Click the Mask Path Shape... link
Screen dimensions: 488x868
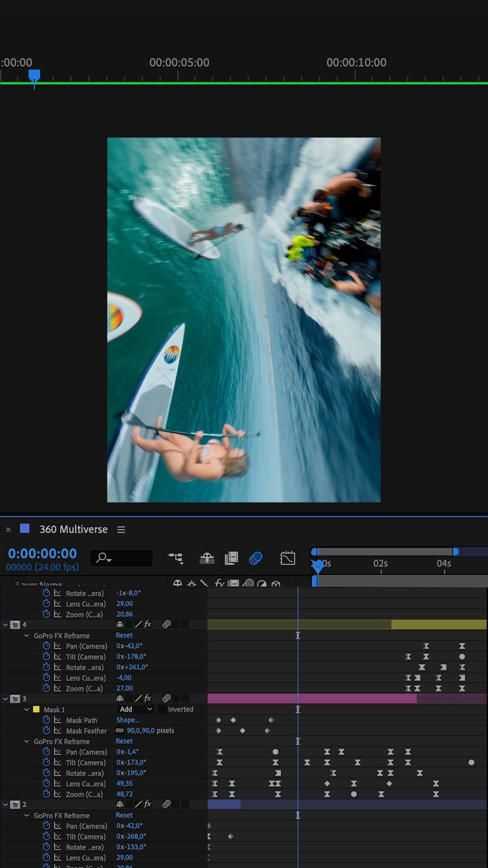pyautogui.click(x=127, y=720)
